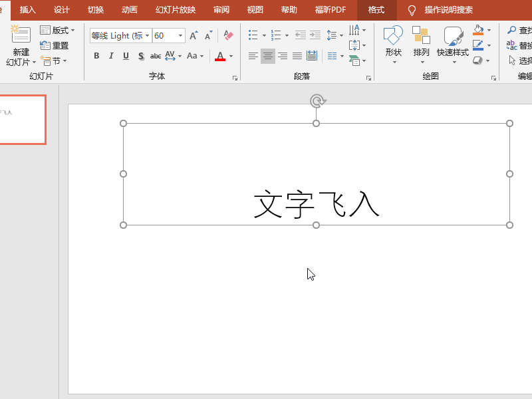532x399 pixels.
Task: Apply numbered list formatting
Action: click(x=276, y=35)
